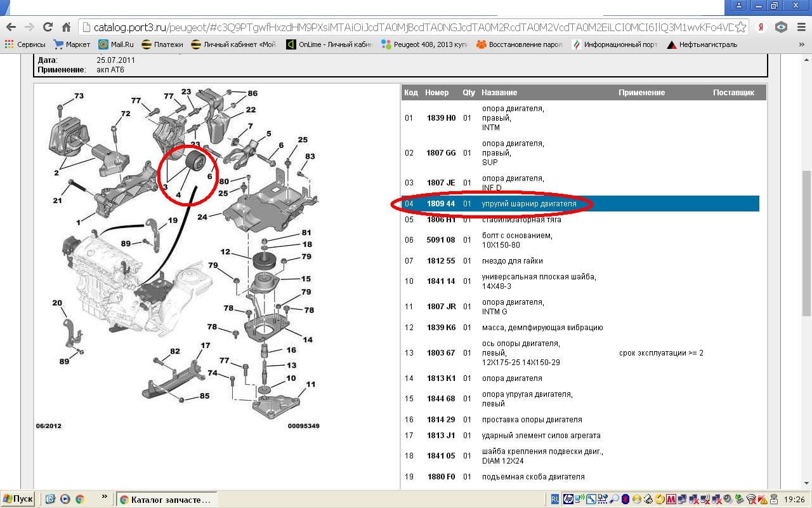Open the browser home page

tap(66, 27)
